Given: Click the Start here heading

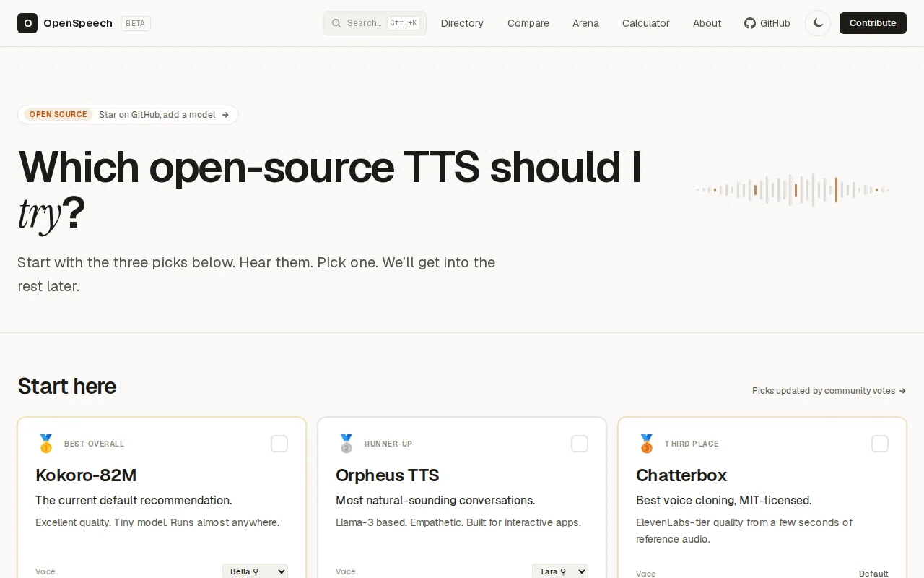Looking at the screenshot, I should [66, 386].
